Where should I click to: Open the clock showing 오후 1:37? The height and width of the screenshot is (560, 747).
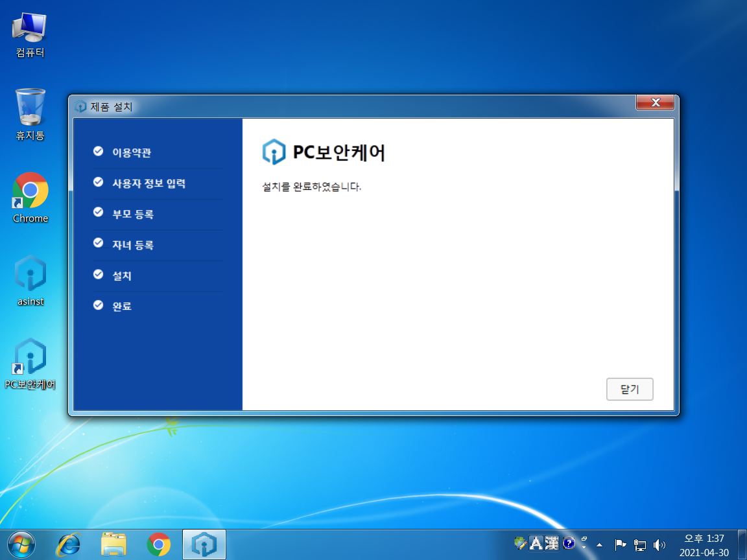tap(704, 544)
